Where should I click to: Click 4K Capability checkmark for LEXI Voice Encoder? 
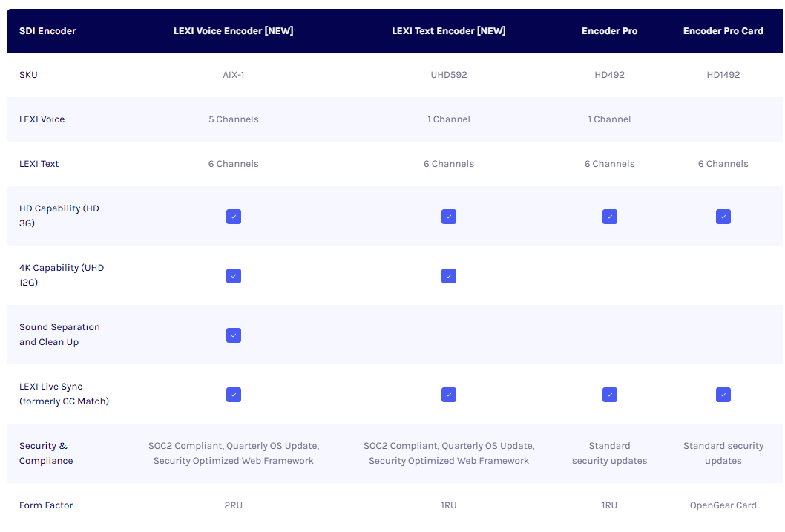point(233,276)
